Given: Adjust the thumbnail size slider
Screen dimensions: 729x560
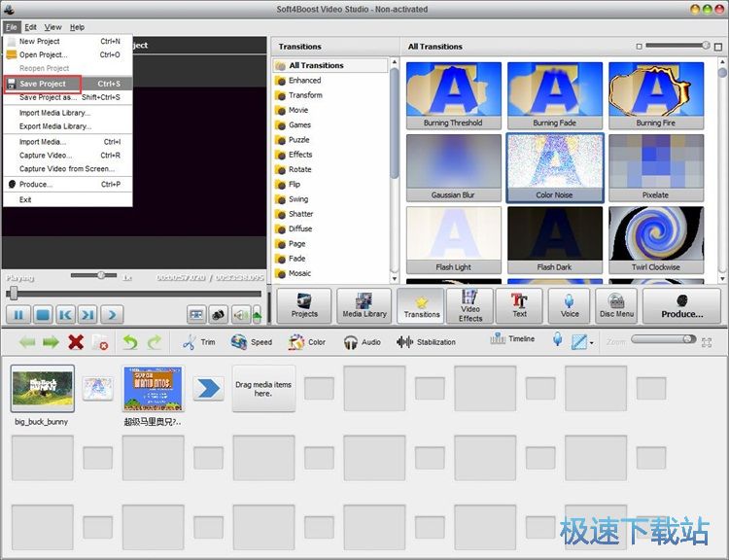Looking at the screenshot, I should click(677, 46).
